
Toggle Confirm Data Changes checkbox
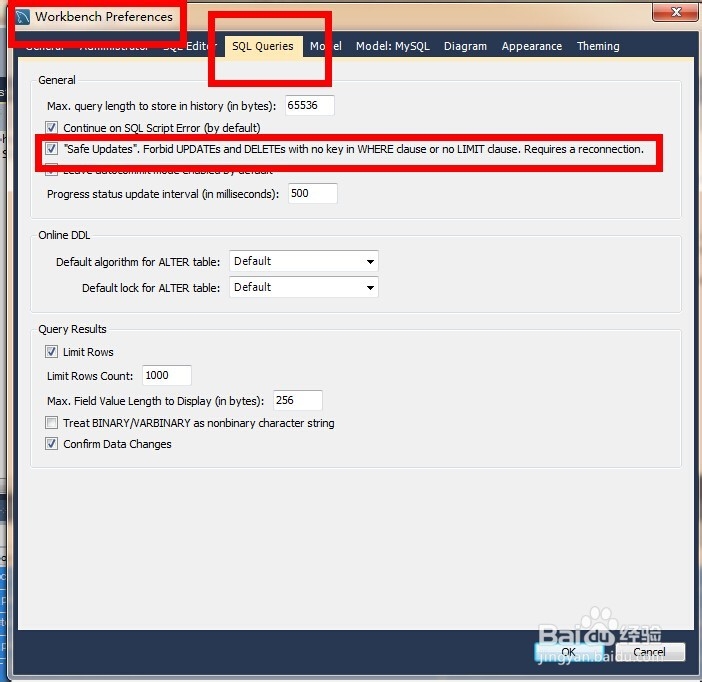(51, 444)
